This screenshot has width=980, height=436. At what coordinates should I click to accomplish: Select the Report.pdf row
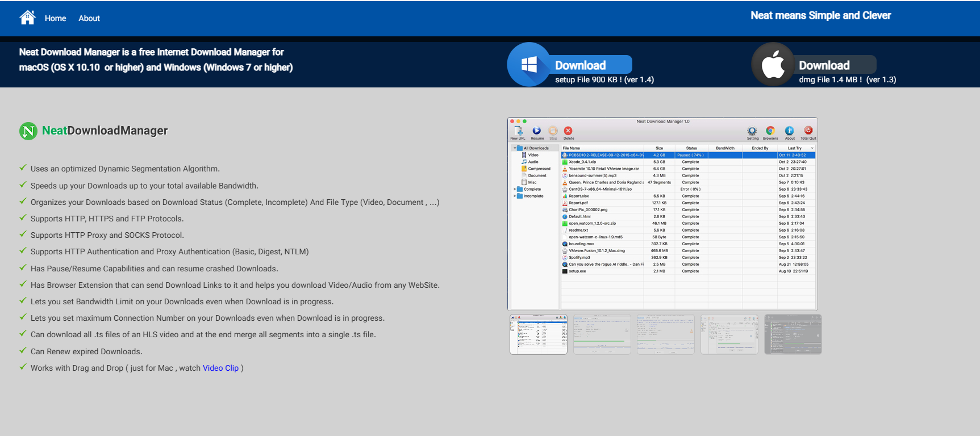tap(688, 203)
